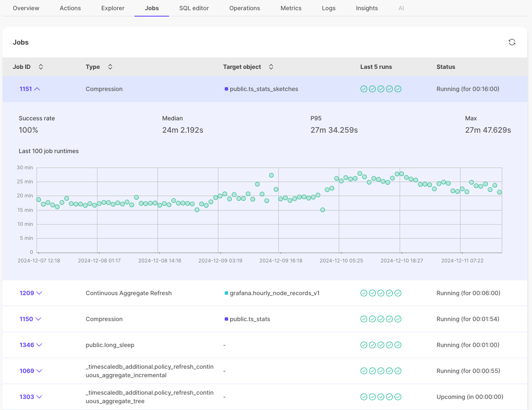The width and height of the screenshot is (532, 410).
Task: Click the teal icon for grafana.hourly_node_records_v1
Action: [226, 293]
